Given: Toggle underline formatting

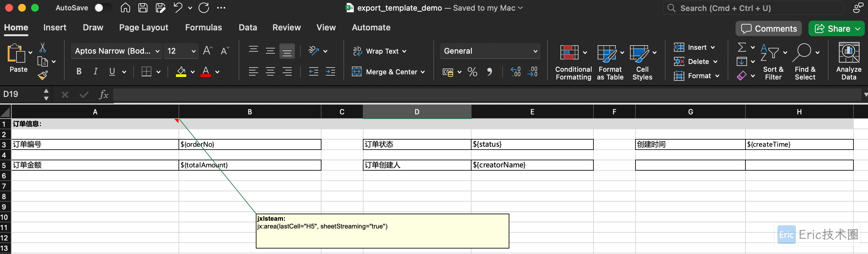Looking at the screenshot, I should pyautogui.click(x=112, y=71).
